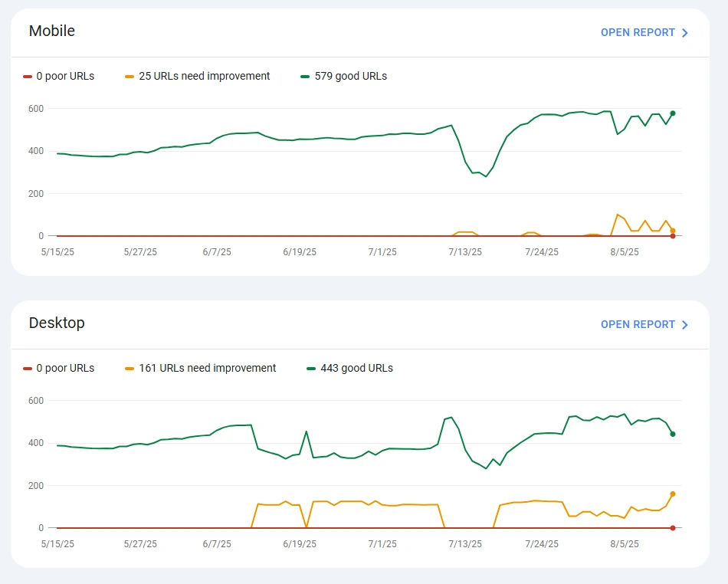Click red swatch of Mobile poor URLs

click(x=28, y=77)
